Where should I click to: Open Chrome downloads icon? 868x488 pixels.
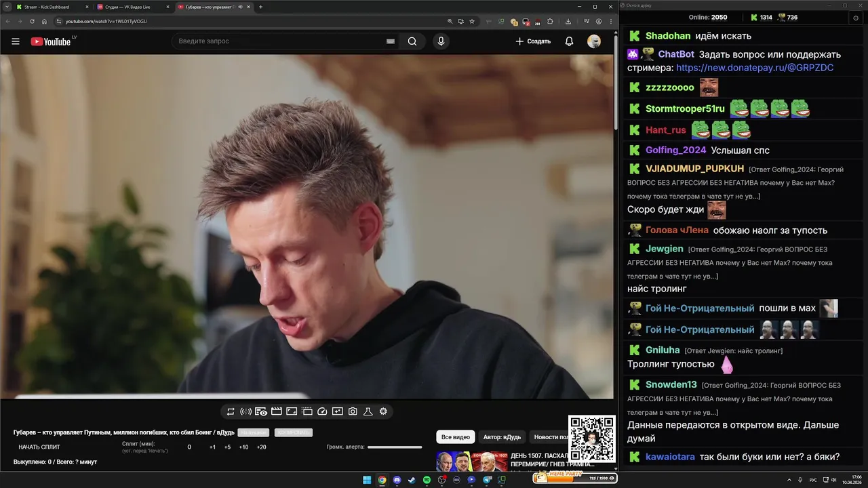coord(568,21)
